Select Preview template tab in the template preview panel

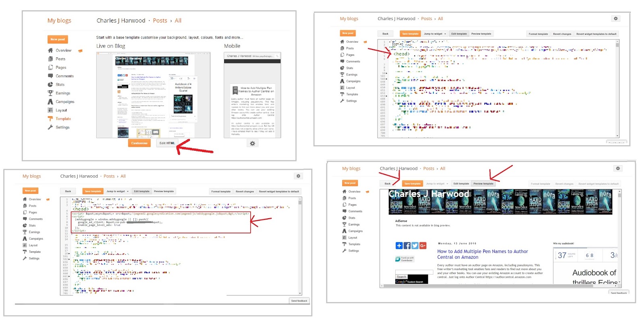click(x=483, y=184)
